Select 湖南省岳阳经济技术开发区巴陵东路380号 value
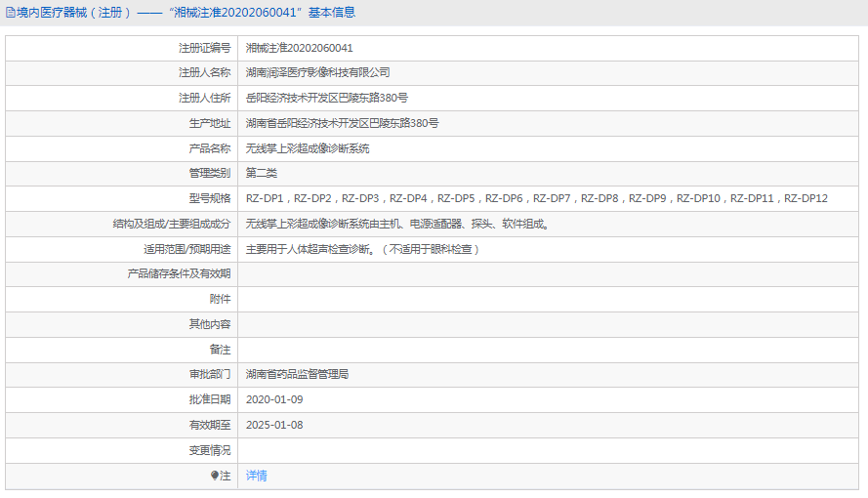 [342, 123]
